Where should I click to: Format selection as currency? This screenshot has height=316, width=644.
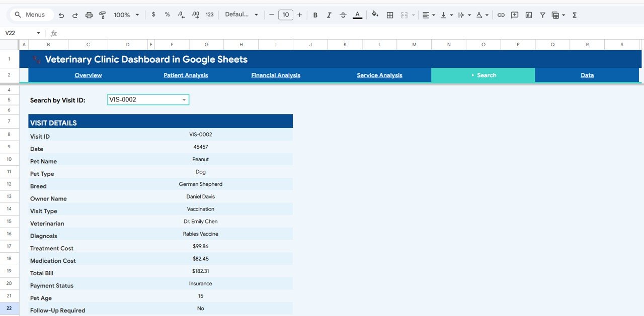[x=153, y=15]
